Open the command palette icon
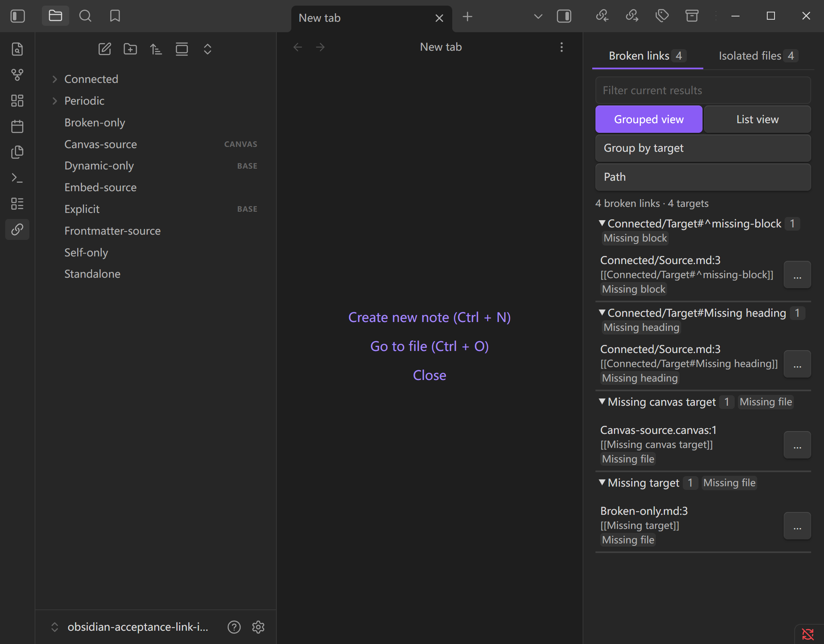Image resolution: width=824 pixels, height=644 pixels. pos(17,178)
